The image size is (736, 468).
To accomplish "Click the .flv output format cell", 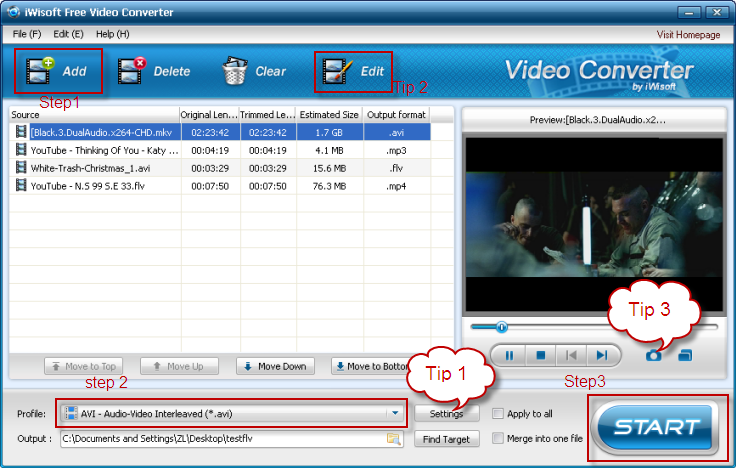I will 397,168.
